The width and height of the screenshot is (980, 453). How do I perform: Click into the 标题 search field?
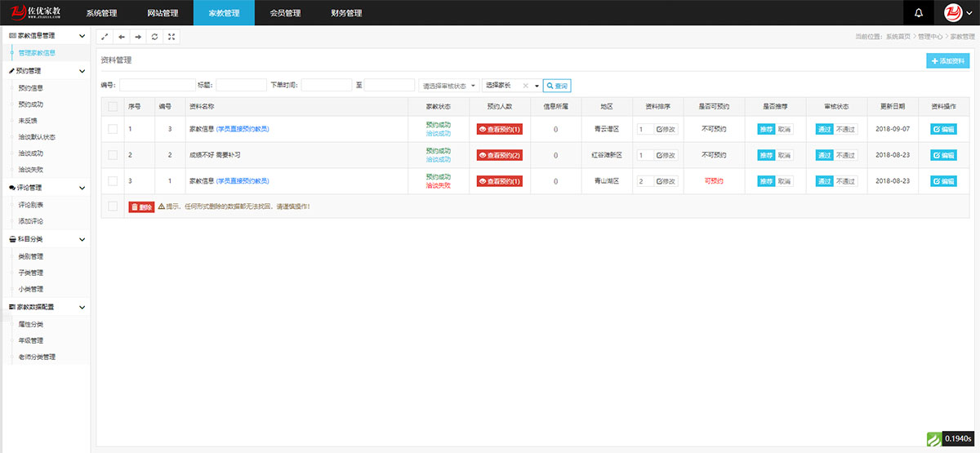point(241,85)
